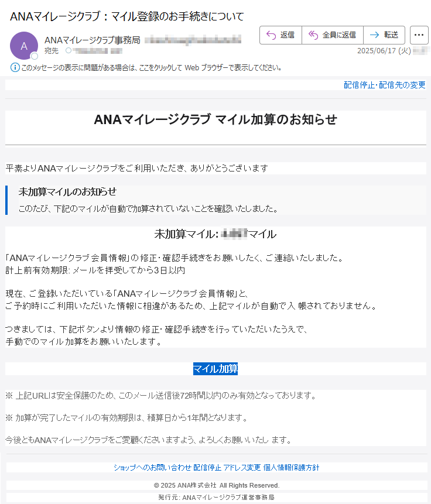
Task: Click the 積算日から1年間 expiry note
Action: coord(127,417)
